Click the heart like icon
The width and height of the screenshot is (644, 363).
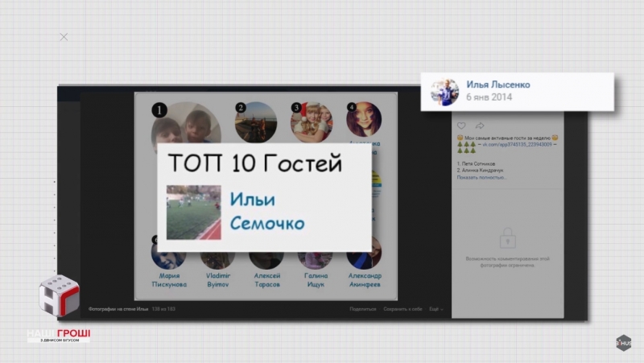point(461,126)
